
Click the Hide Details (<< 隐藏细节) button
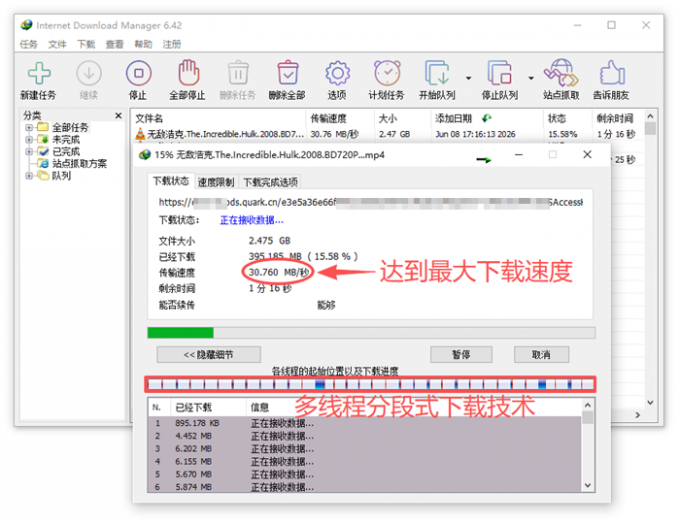click(x=209, y=355)
